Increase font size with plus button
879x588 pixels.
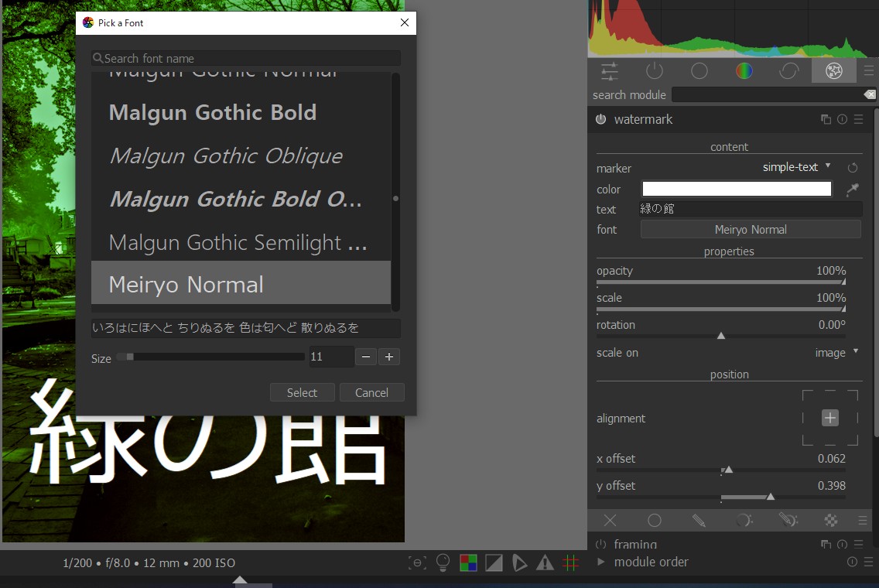click(389, 357)
